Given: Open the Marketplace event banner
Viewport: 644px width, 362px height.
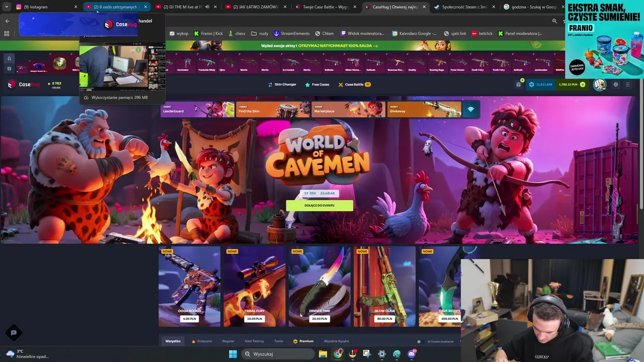Looking at the screenshot, I should 348,109.
